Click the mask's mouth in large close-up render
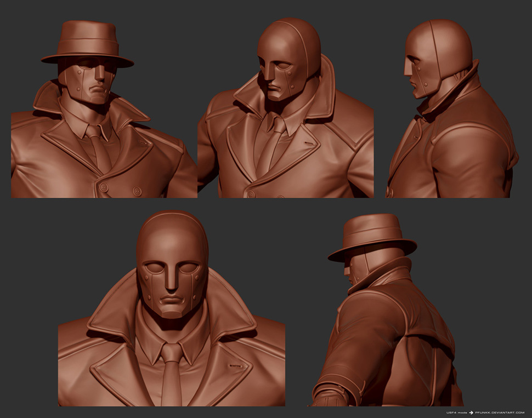532x418 pixels. click(172, 300)
